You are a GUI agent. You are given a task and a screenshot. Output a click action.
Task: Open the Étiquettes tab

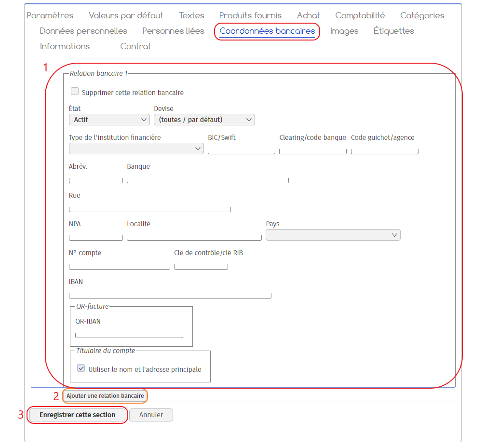393,31
